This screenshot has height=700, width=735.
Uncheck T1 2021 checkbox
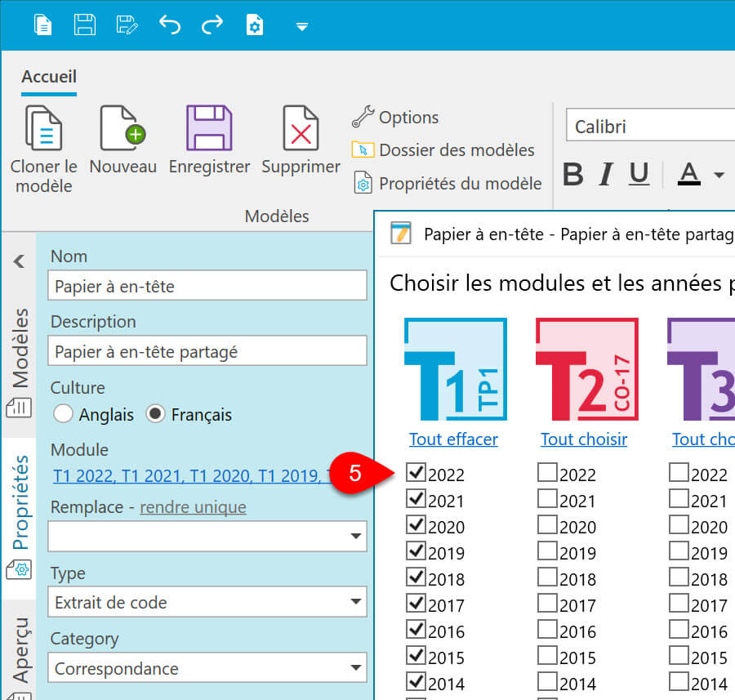[x=416, y=498]
